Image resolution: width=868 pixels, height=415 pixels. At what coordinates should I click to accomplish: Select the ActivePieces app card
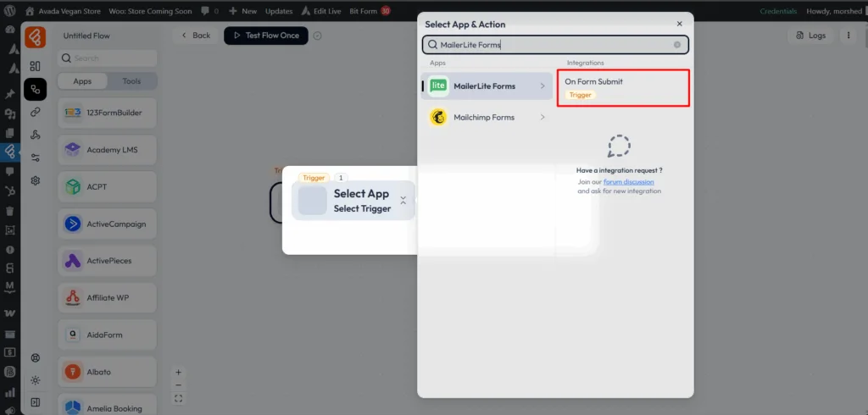(108, 261)
